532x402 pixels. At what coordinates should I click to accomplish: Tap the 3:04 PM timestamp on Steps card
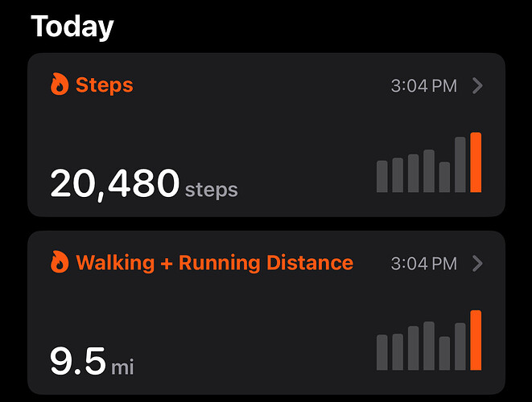click(x=424, y=86)
